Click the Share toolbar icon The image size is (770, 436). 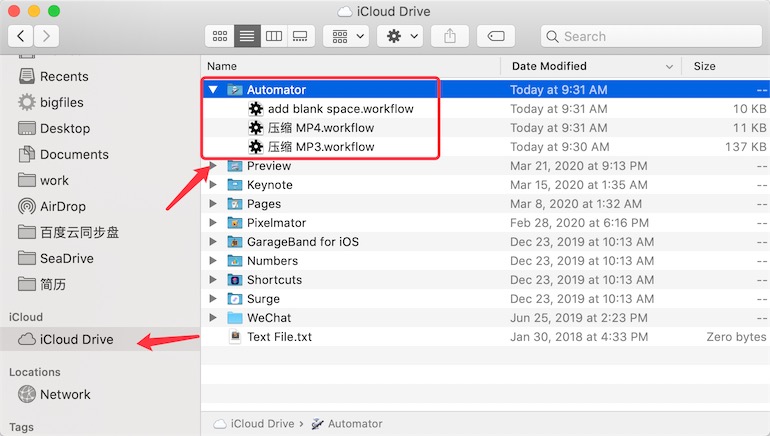450,36
